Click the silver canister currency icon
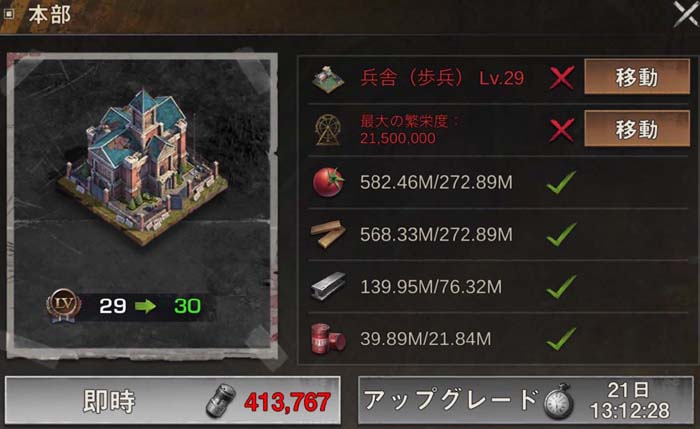Image resolution: width=700 pixels, height=429 pixels. pos(221,401)
